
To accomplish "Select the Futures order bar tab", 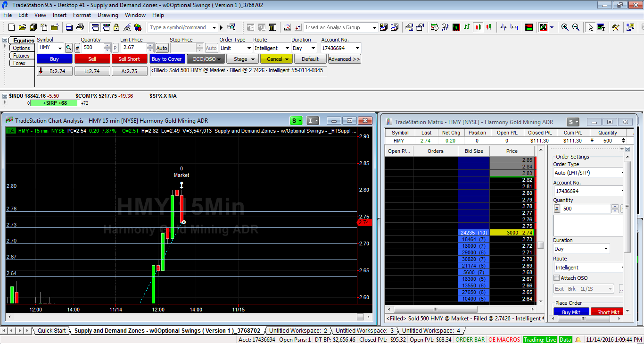I will (21, 56).
